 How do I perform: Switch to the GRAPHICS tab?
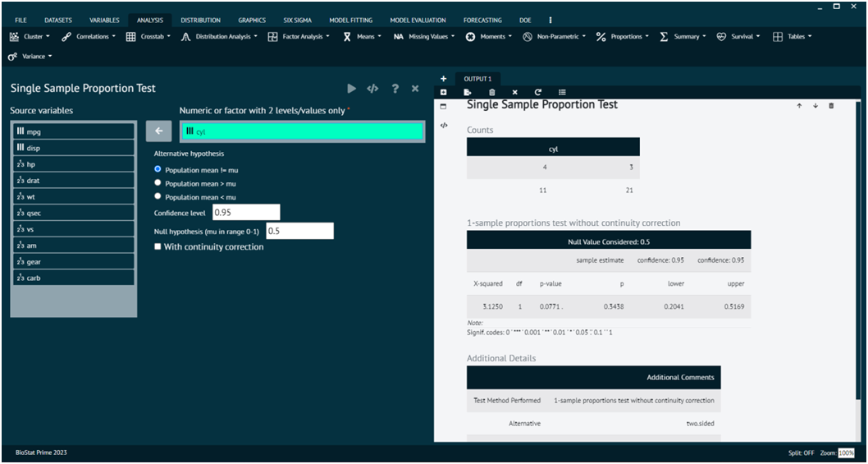click(x=252, y=20)
